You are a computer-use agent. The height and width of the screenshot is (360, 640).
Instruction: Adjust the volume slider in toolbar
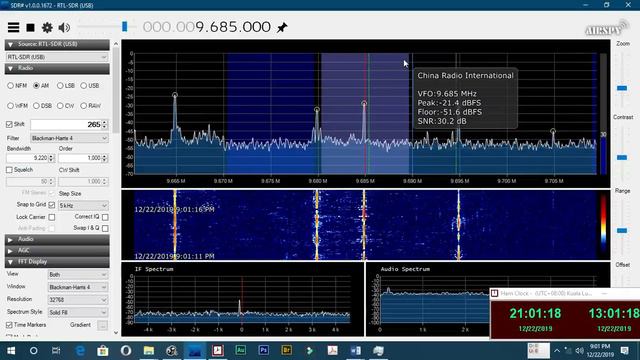[124, 27]
